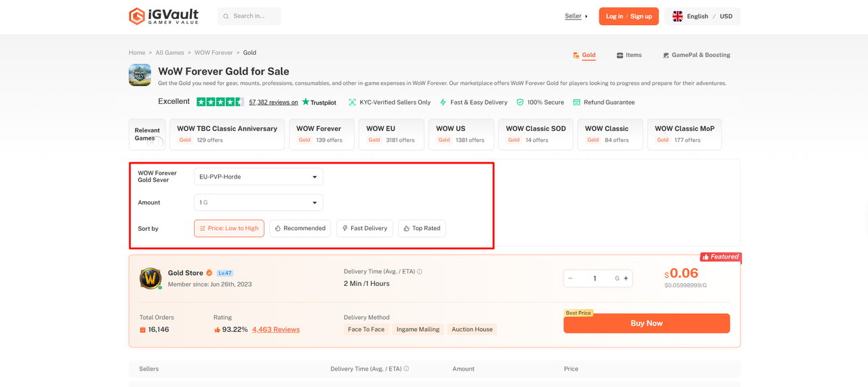Click the KYC-Verified Sellers icon
868x387 pixels.
[x=352, y=103]
